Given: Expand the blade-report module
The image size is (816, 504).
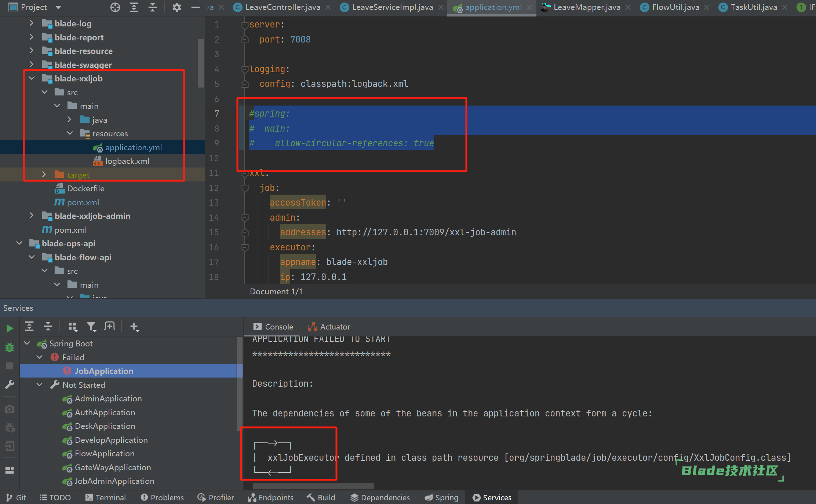Looking at the screenshot, I should [32, 37].
